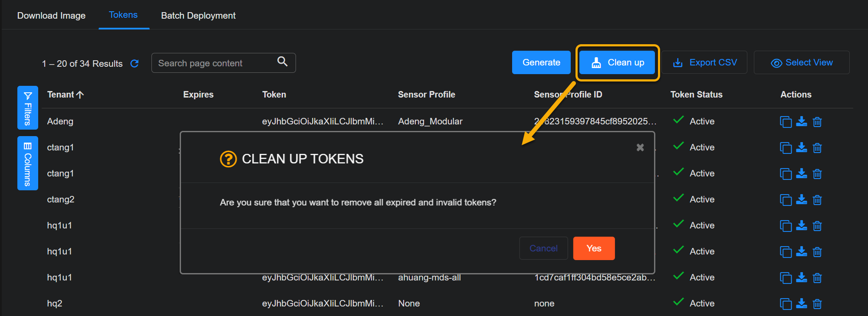Click the refresh results icon
This screenshot has width=868, height=316.
coord(135,64)
